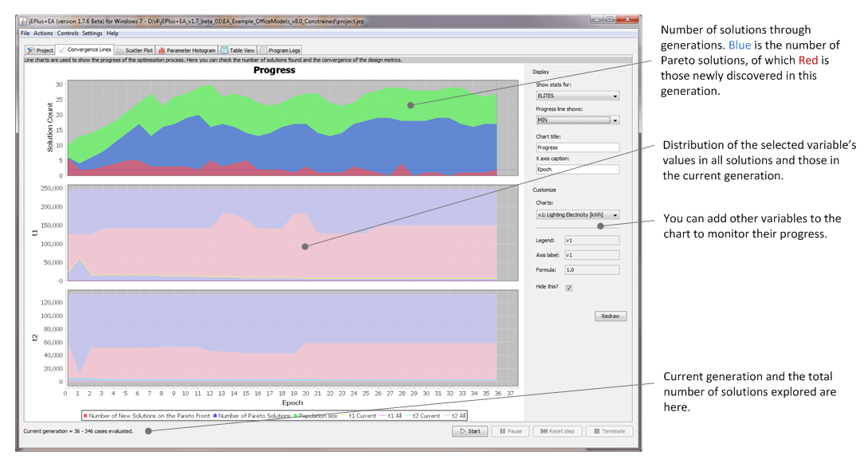Maximize the jEPlus+EA window
This screenshot has width=868, height=467.
click(x=610, y=19)
